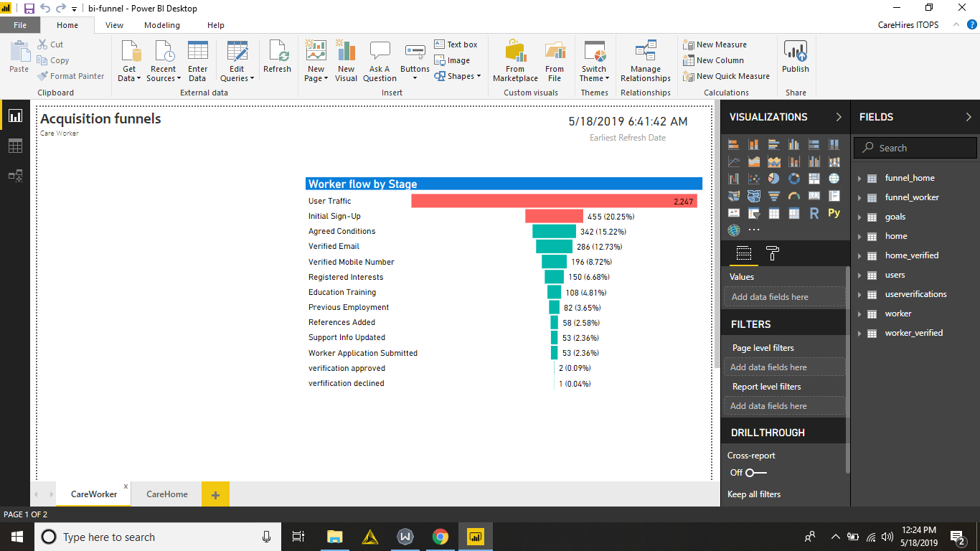Image resolution: width=980 pixels, height=551 pixels.
Task: Expand the funnel_worker table fields
Action: [x=859, y=197]
